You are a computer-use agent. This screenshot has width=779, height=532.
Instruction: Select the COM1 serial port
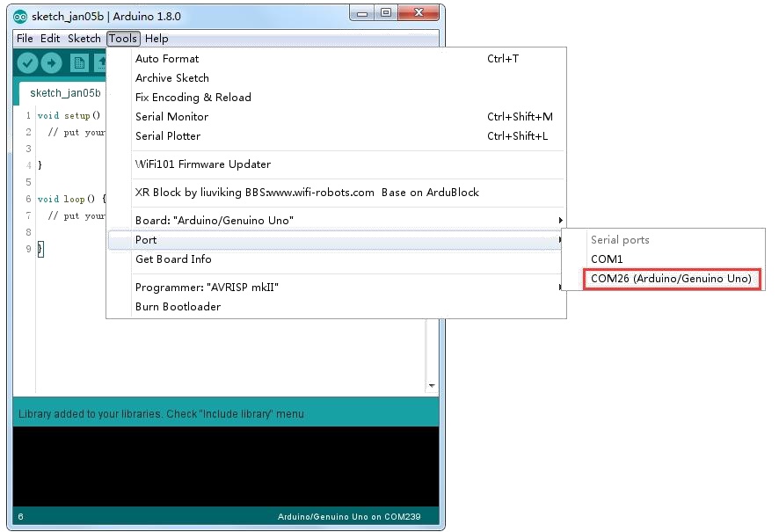[663, 259]
